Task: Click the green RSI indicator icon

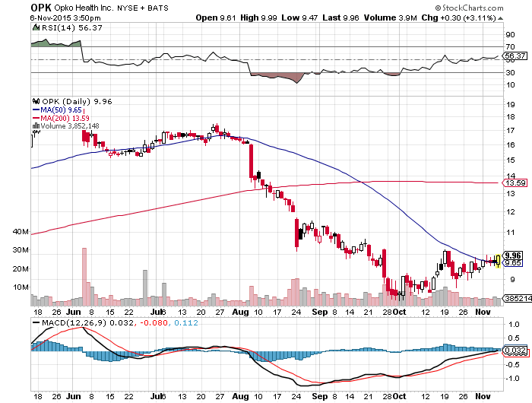Action: click(x=36, y=27)
